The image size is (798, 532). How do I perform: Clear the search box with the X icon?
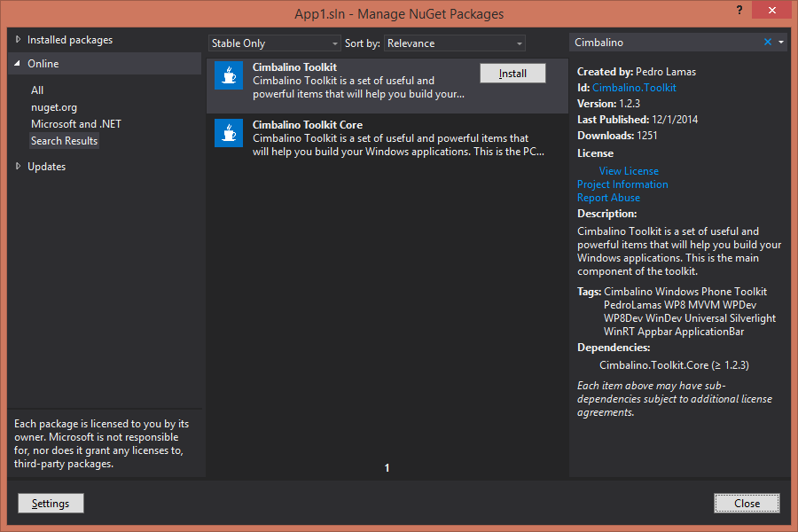768,43
